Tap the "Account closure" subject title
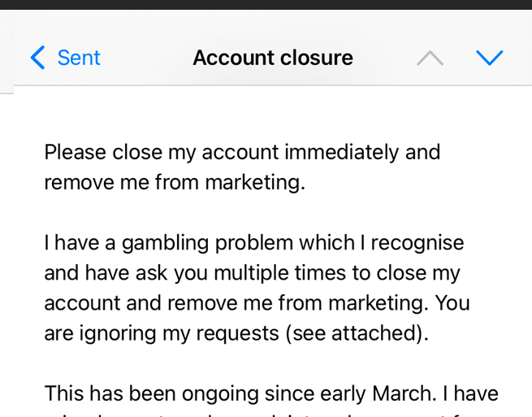The image size is (532, 417). [273, 58]
